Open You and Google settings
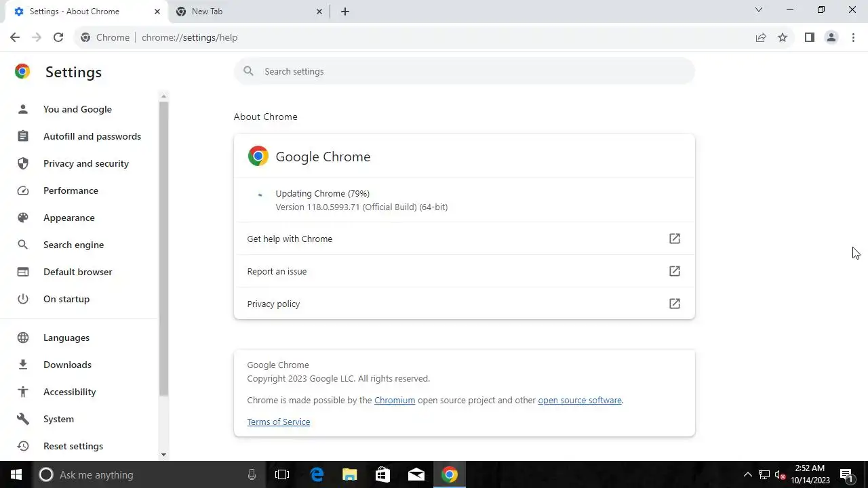 tap(77, 109)
